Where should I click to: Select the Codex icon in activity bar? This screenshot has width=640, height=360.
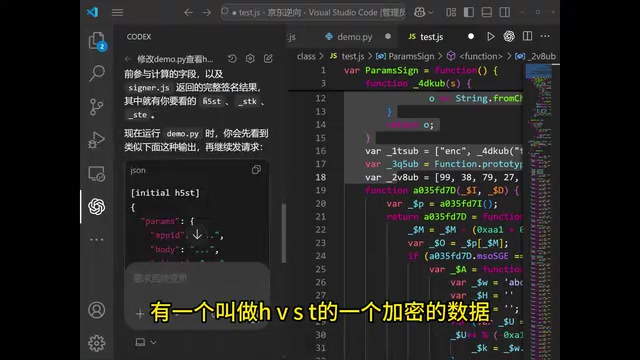coord(97,207)
